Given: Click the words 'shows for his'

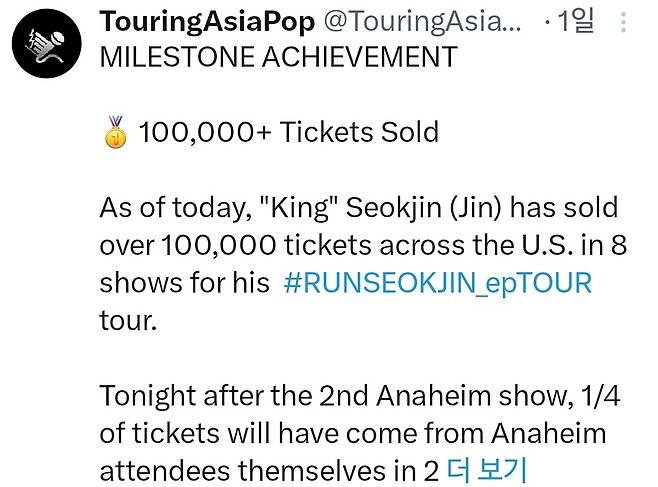Looking at the screenshot, I should point(184,283).
